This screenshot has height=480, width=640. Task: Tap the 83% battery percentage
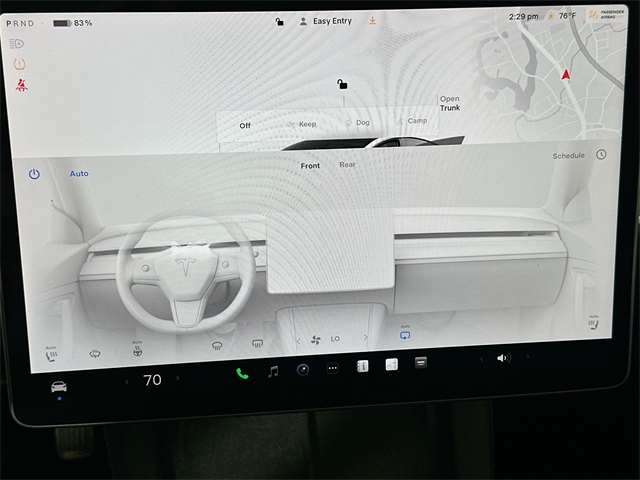tap(83, 23)
